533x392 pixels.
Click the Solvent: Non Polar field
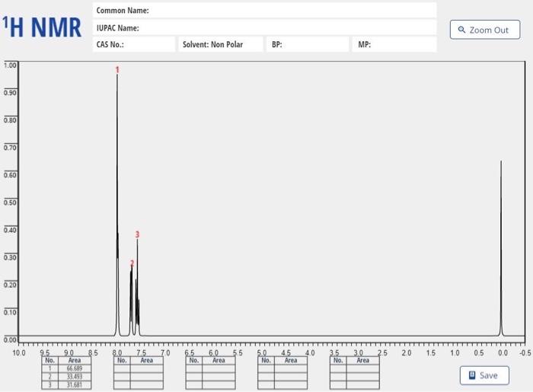coord(221,44)
